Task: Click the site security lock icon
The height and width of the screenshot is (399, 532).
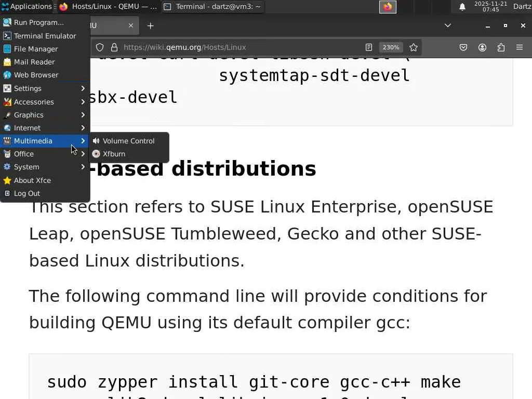Action: click(114, 47)
